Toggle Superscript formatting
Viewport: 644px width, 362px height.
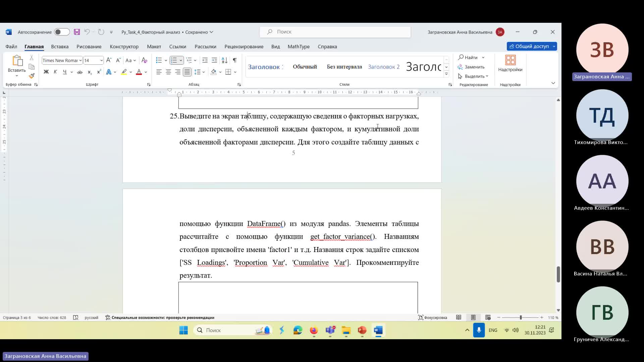coord(99,72)
